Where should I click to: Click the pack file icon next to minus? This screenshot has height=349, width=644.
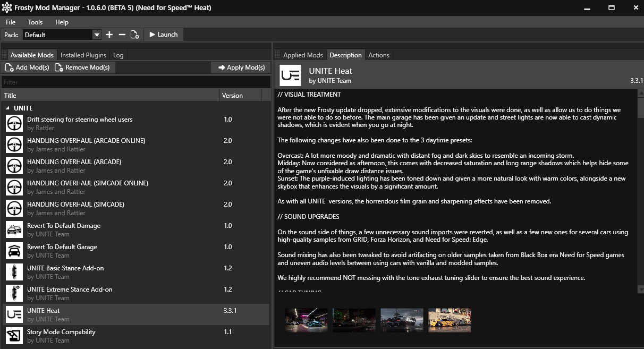coord(135,35)
